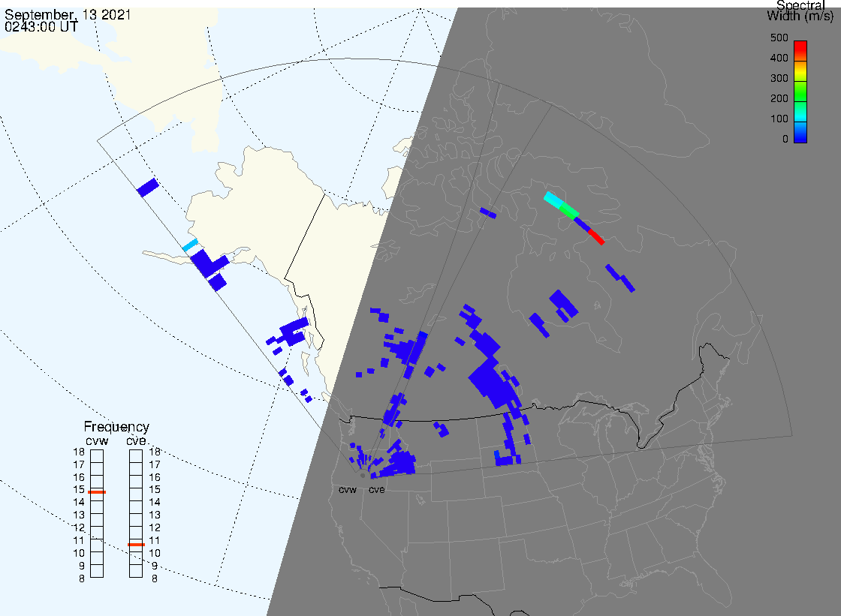Click the 'cvw' radar site label on the map
The width and height of the screenshot is (841, 616).
coord(348,490)
